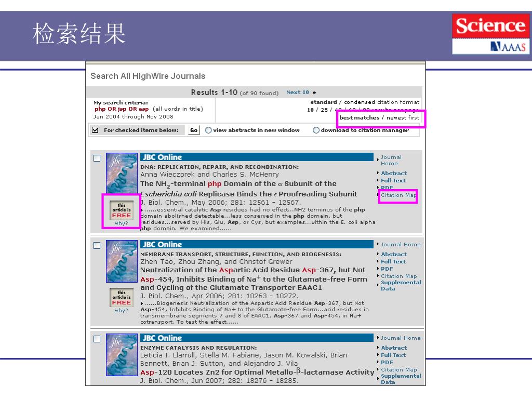Click date range 'Jan 2004 through Nov 2008'

click(134, 117)
